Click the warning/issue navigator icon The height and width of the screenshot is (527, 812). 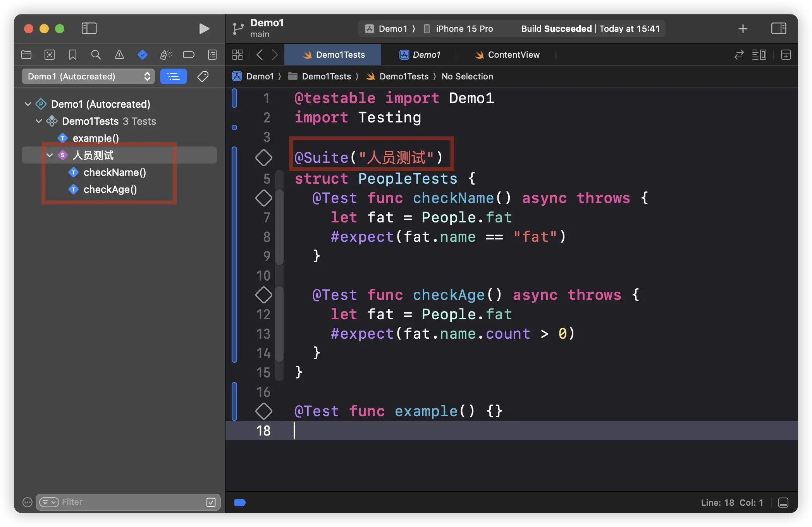118,55
